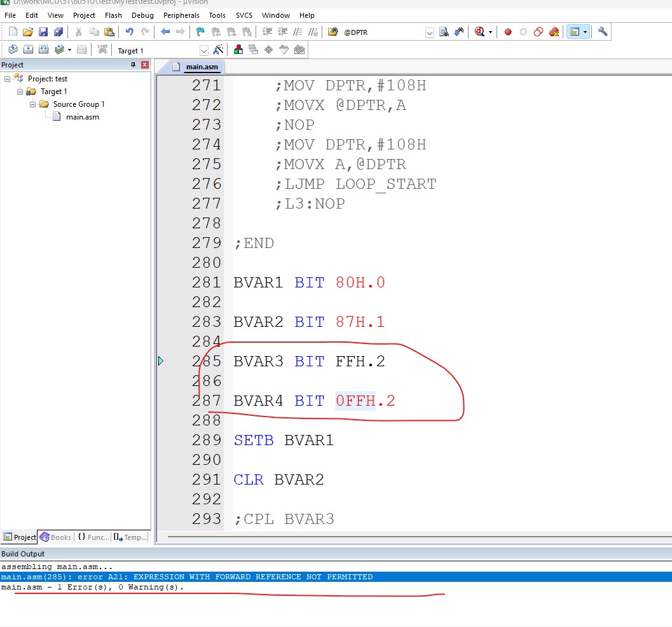The width and height of the screenshot is (672, 627).
Task: Click the Save All toolbar icon
Action: click(58, 32)
